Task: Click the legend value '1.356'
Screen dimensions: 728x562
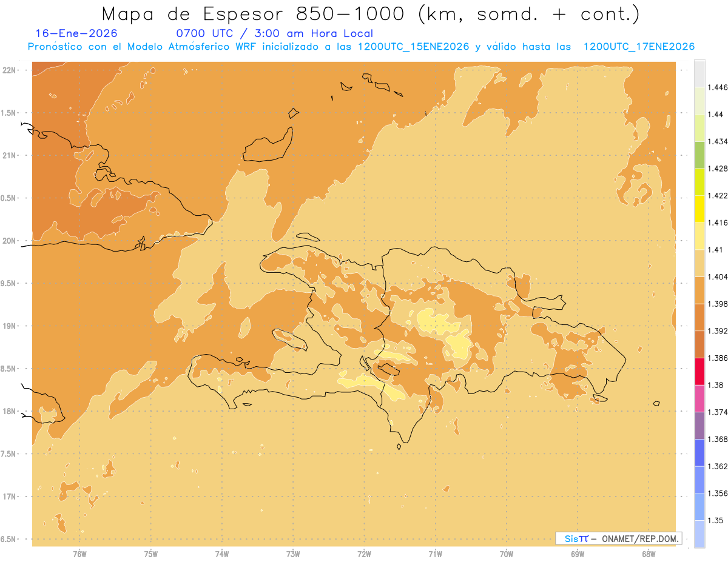Action: coord(718,493)
